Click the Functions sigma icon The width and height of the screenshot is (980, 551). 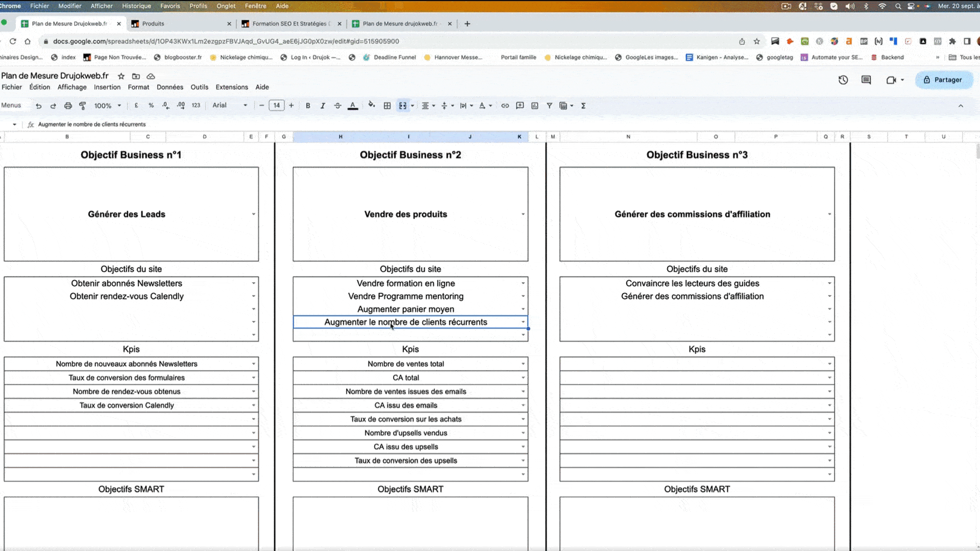point(583,106)
